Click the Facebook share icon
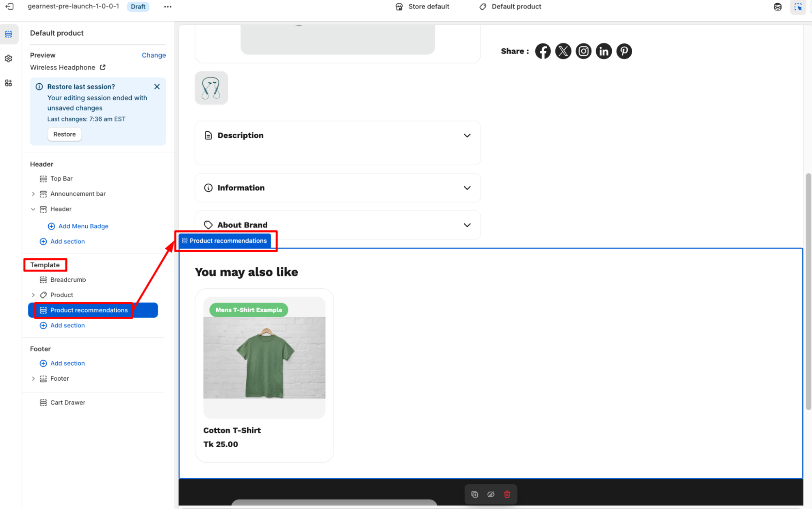 click(x=543, y=51)
